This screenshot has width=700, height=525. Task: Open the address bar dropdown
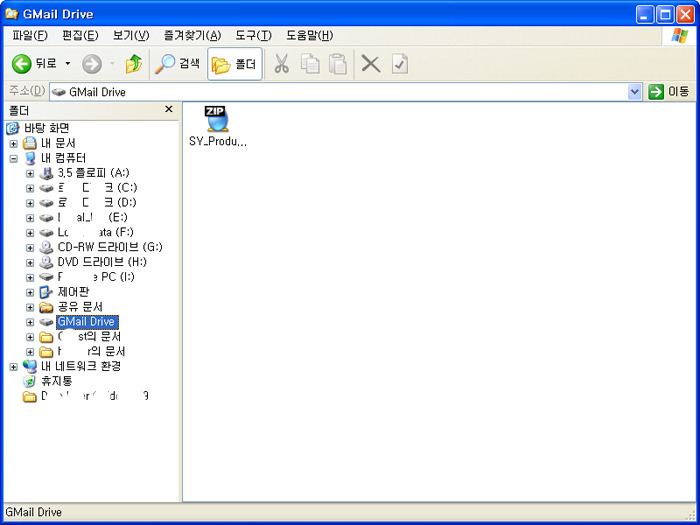pos(634,92)
